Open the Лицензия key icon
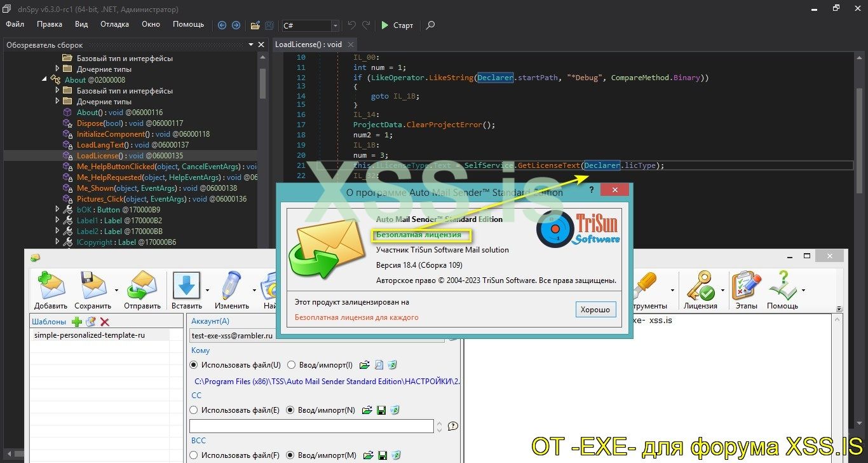This screenshot has width=868, height=463. pyautogui.click(x=700, y=286)
